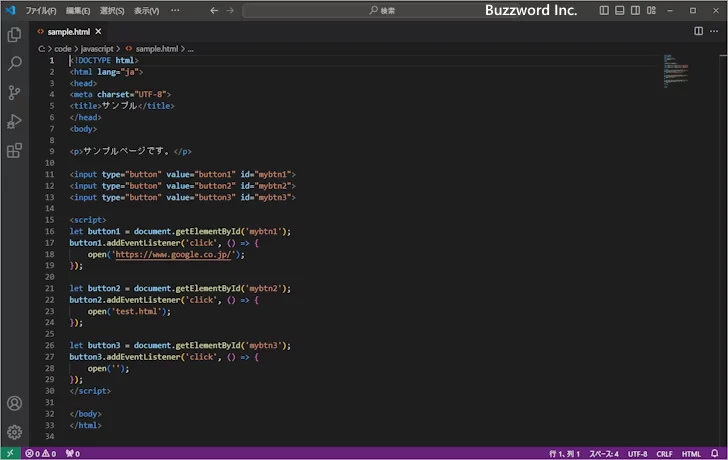
Task: Open the Search view in activity bar
Action: [x=14, y=63]
